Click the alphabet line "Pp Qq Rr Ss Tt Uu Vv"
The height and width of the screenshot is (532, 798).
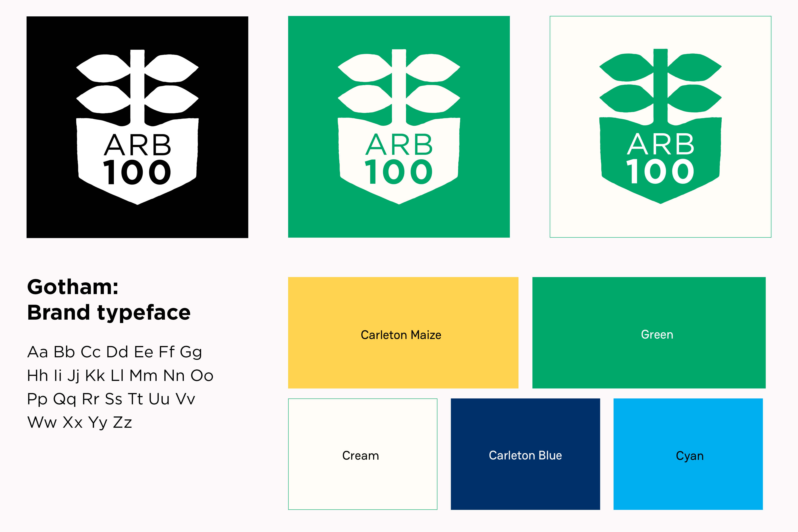tap(111, 400)
